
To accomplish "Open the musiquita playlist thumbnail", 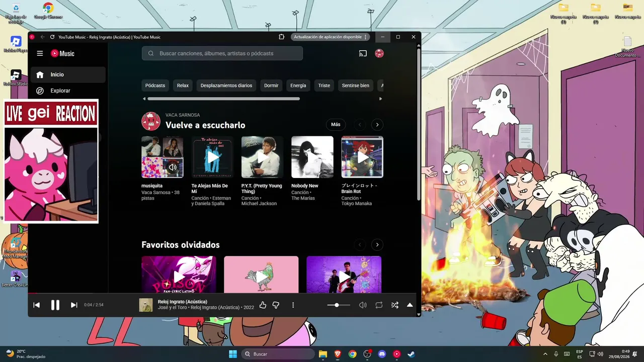I will 162,157.
